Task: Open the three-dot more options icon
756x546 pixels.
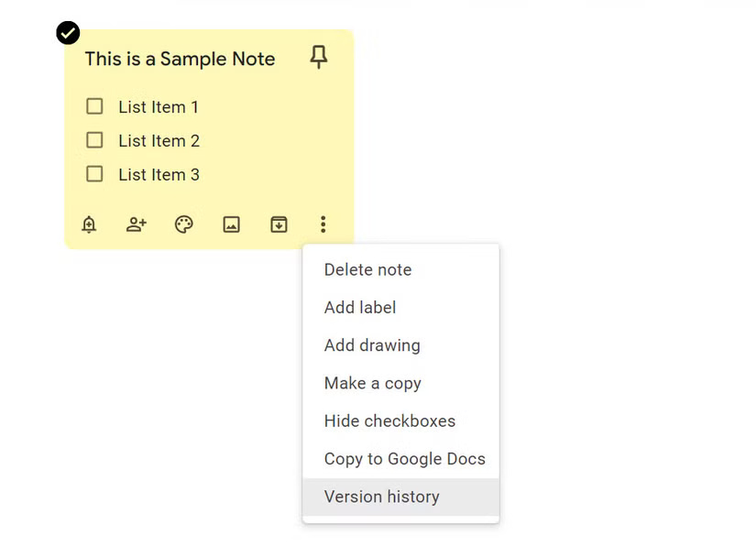Action: pyautogui.click(x=323, y=224)
